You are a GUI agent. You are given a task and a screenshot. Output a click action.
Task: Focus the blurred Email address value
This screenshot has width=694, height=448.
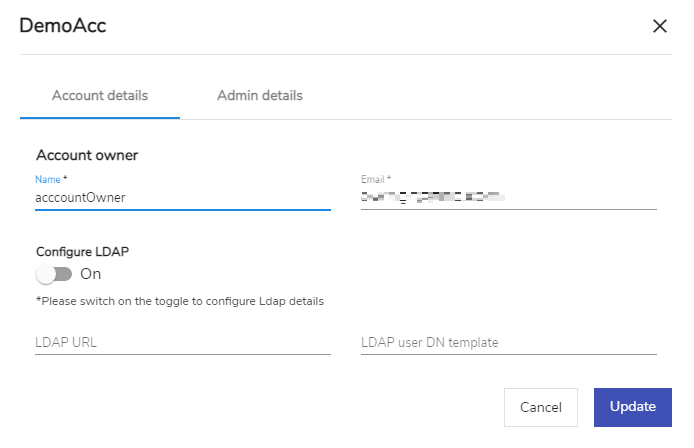tap(432, 197)
